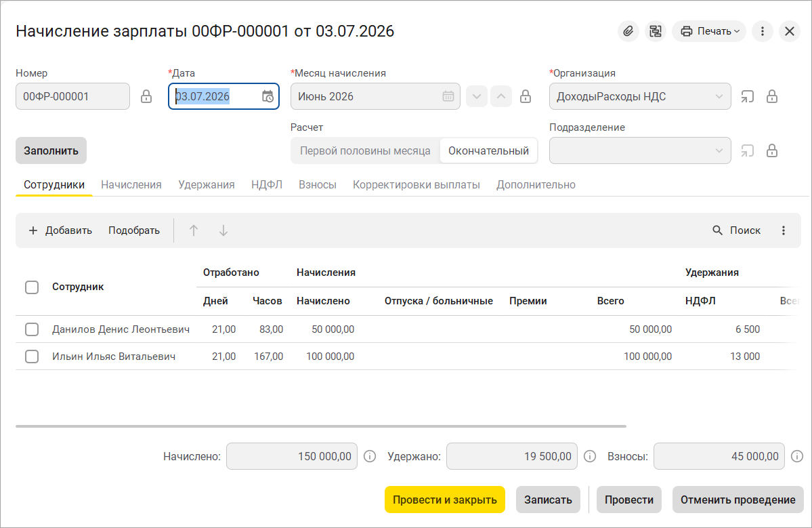Viewport: 812px width, 528px height.
Task: Open the calendar in Месяц начисления field
Action: [x=448, y=96]
